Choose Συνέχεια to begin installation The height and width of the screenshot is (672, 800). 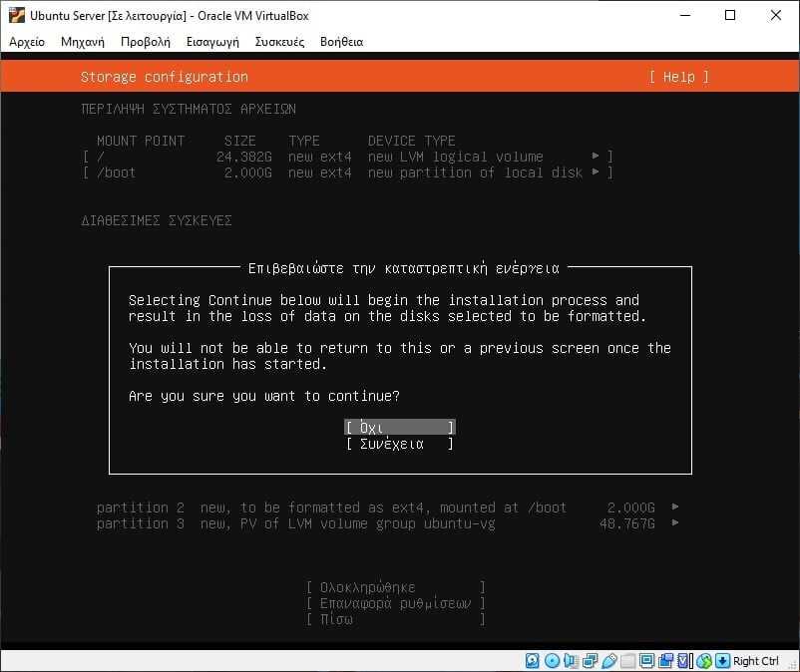click(400, 444)
